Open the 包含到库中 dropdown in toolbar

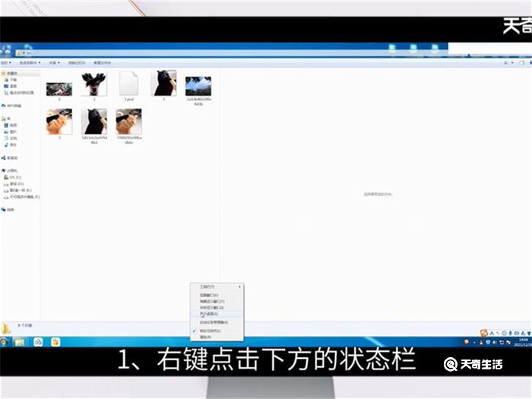coord(30,63)
